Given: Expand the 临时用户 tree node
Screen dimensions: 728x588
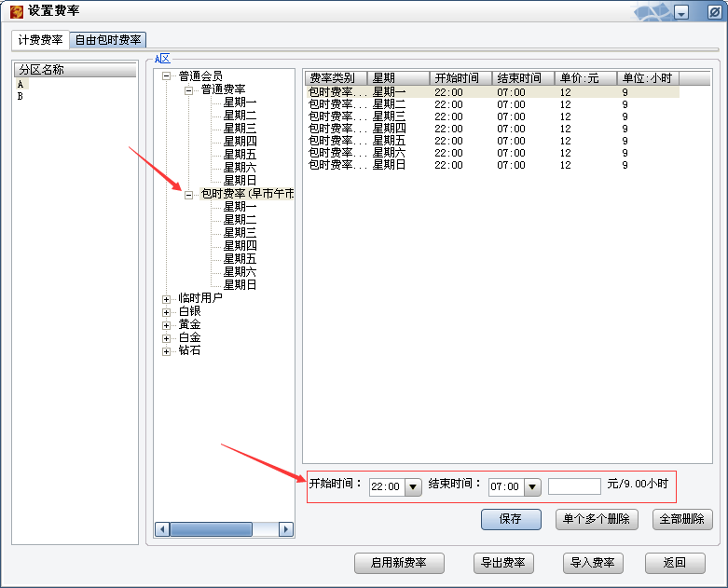Looking at the screenshot, I should pyautogui.click(x=167, y=299).
